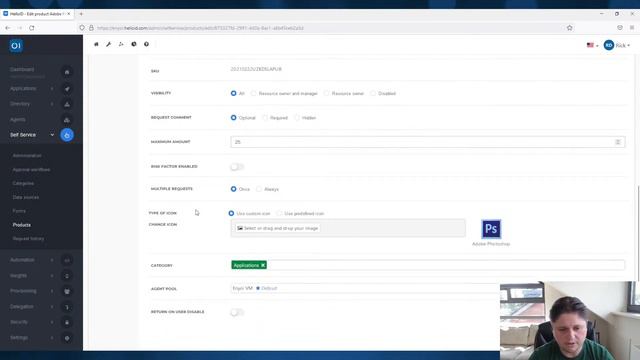Click the Security lock sidebar icon
The height and width of the screenshot is (360, 640).
67,322
